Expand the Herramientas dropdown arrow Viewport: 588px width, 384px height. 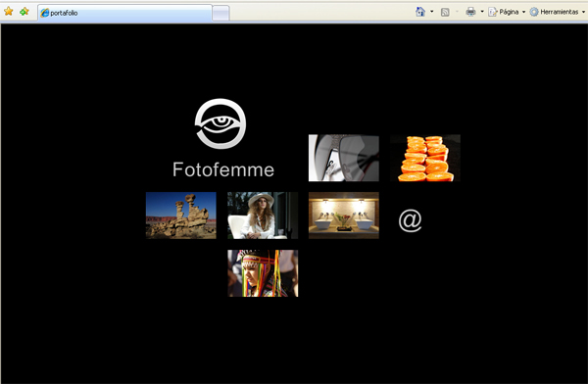(x=583, y=12)
